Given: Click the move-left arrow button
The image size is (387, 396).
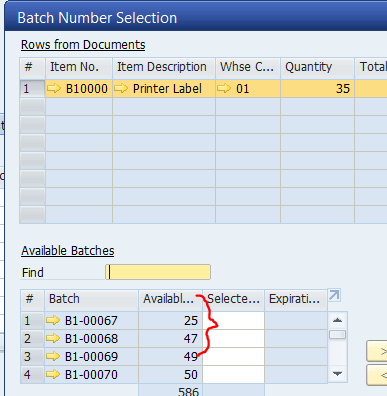Looking at the screenshot, I should pyautogui.click(x=377, y=375).
